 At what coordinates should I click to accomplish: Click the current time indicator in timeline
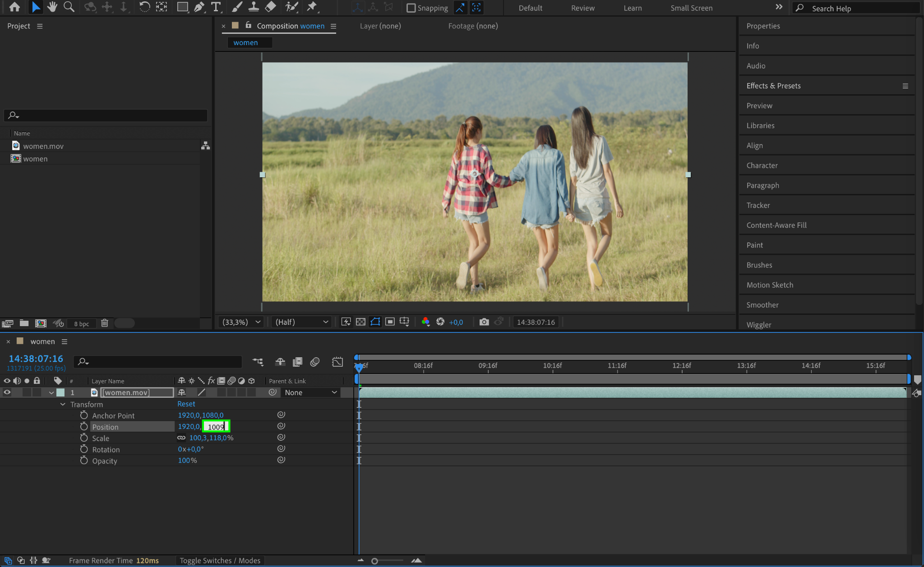click(x=359, y=368)
